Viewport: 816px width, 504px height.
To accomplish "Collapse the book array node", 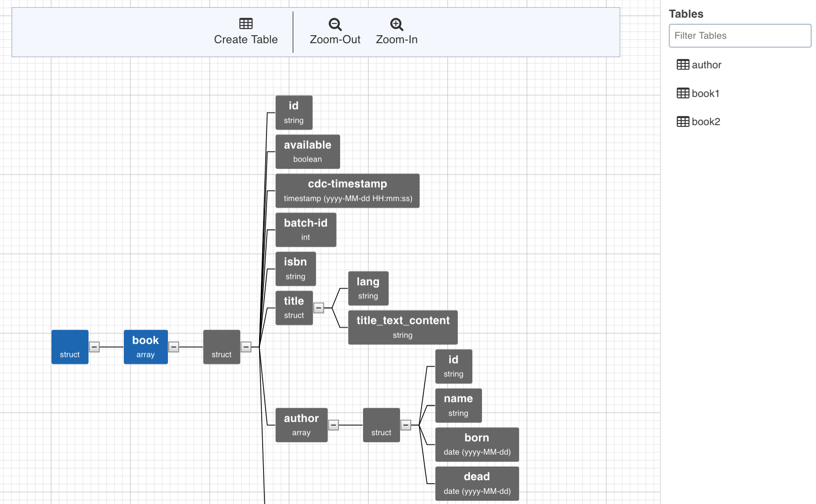I will point(174,347).
